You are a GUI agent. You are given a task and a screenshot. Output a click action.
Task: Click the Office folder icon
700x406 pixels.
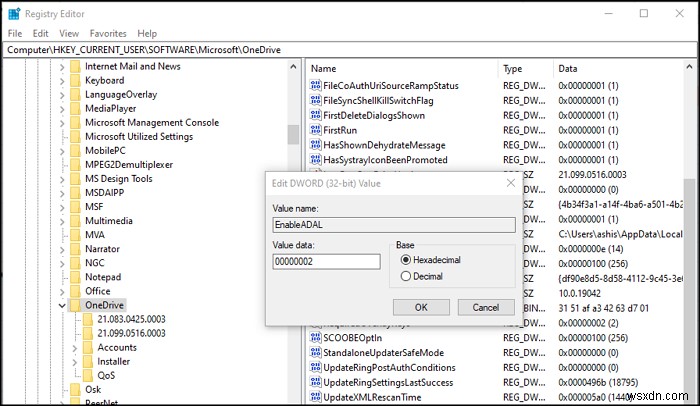[75, 291]
